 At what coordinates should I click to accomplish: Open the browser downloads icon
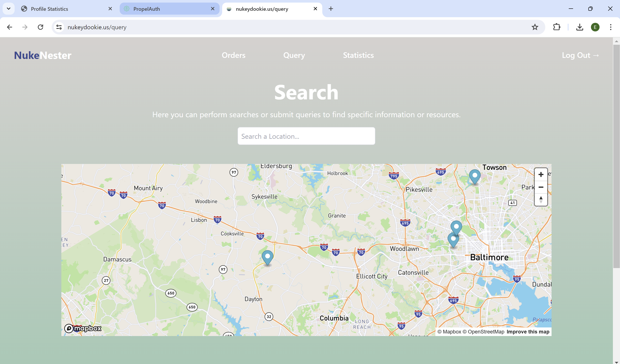(579, 27)
